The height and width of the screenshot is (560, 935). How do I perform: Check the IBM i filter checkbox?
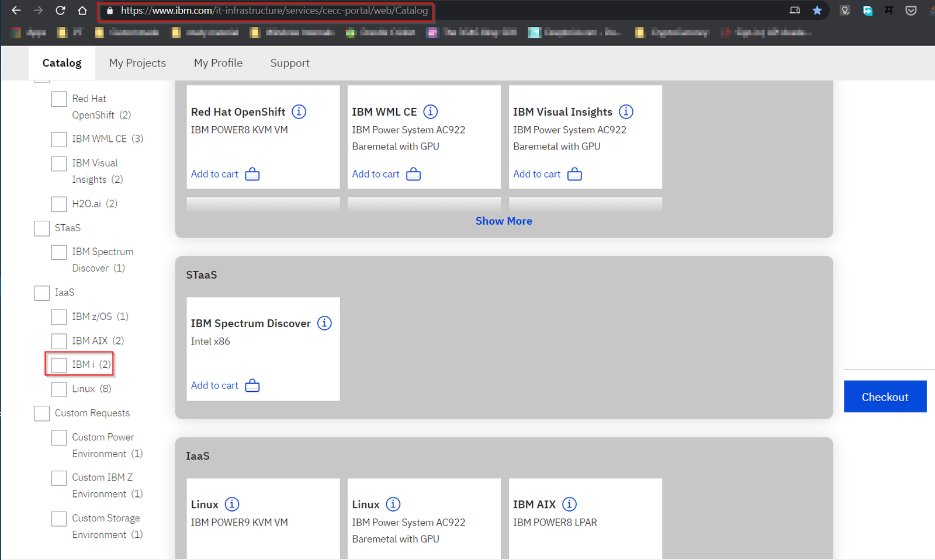[x=59, y=365]
